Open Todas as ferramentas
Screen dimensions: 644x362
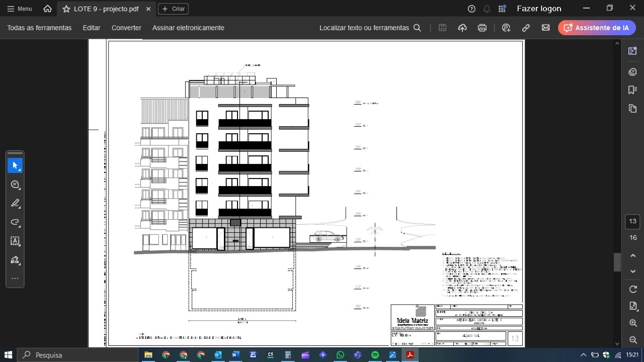click(39, 28)
